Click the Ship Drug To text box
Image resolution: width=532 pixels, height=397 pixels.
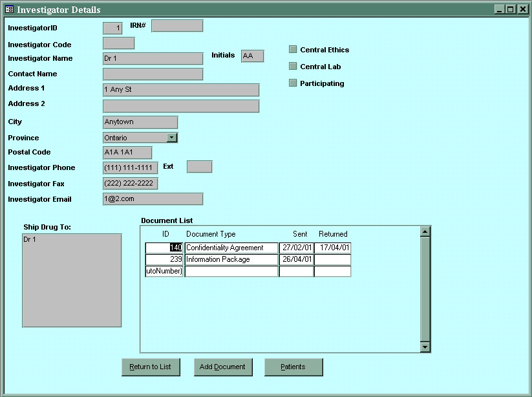click(72, 280)
